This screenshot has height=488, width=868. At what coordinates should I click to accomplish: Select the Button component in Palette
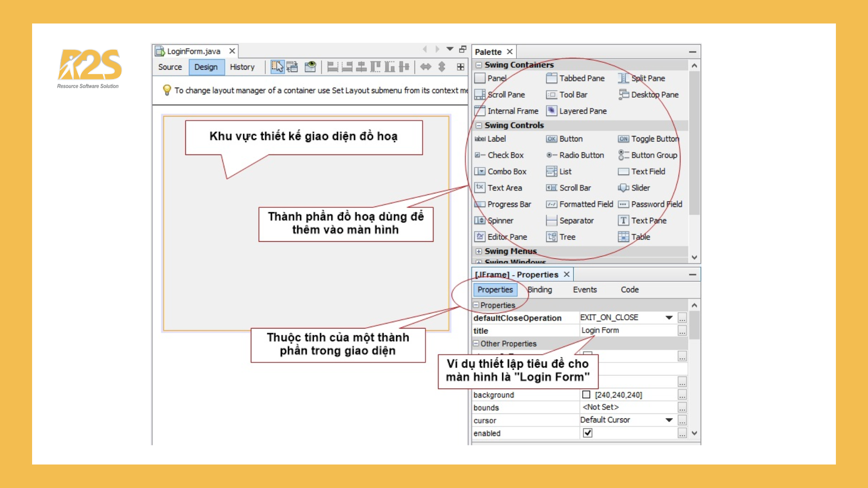tap(565, 139)
